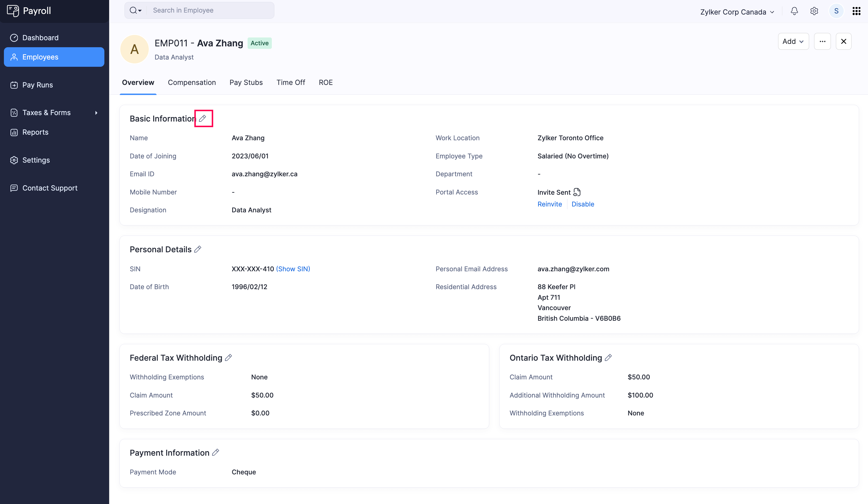Edit Payment Information with the pencil icon
The height and width of the screenshot is (504, 868).
216,452
